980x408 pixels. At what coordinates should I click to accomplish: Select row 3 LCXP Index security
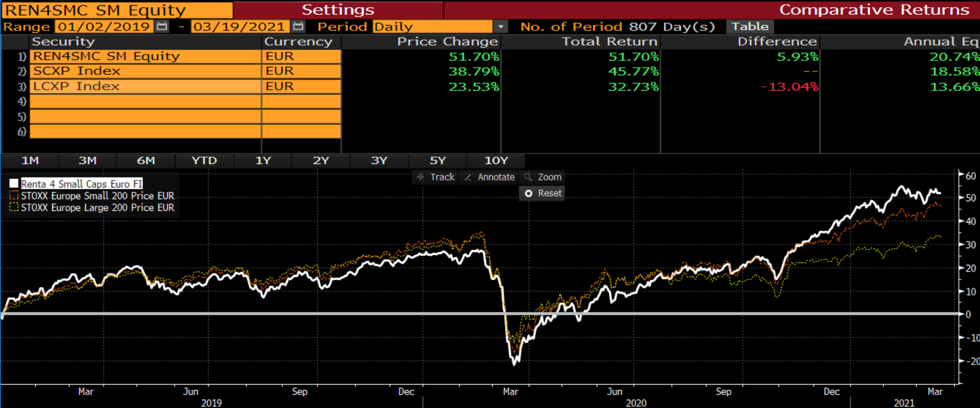pos(145,86)
